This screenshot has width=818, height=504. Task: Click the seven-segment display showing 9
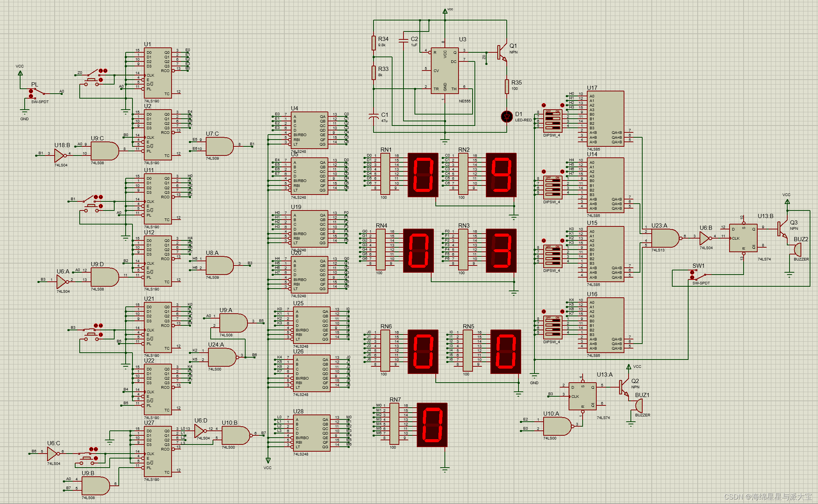501,175
